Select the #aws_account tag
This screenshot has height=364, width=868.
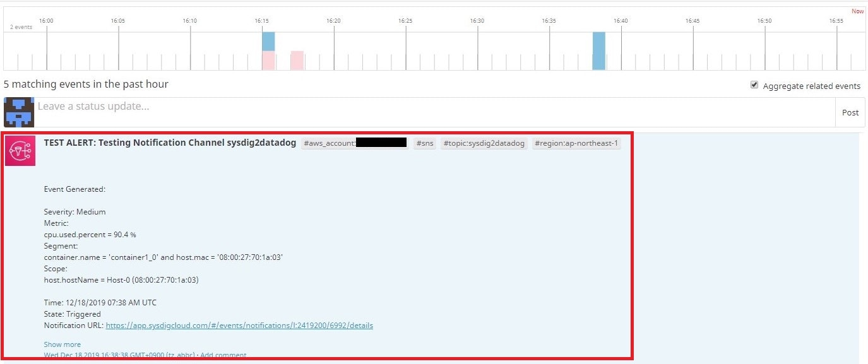(x=355, y=144)
